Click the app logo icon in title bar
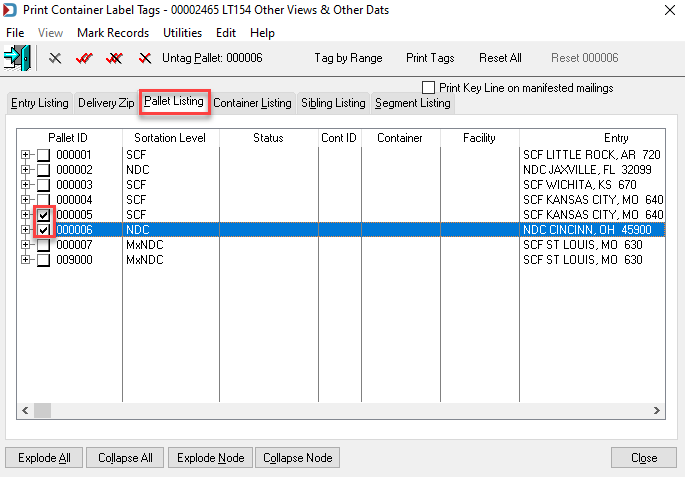 (10, 10)
